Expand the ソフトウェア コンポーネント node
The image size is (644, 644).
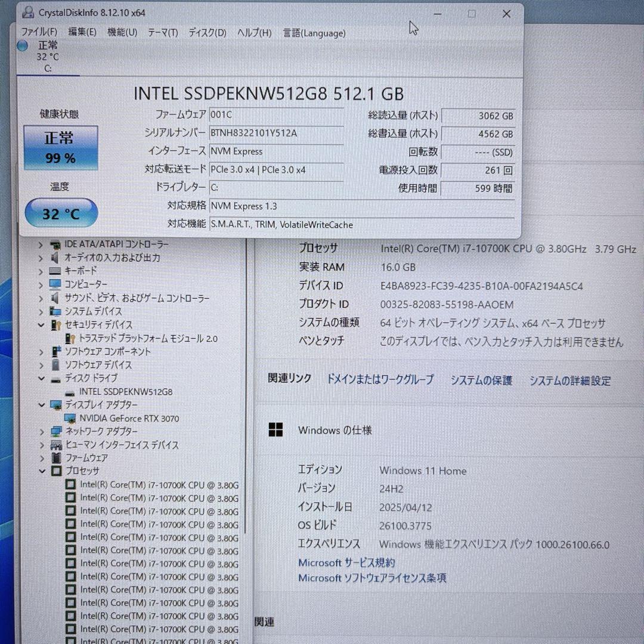pyautogui.click(x=41, y=352)
